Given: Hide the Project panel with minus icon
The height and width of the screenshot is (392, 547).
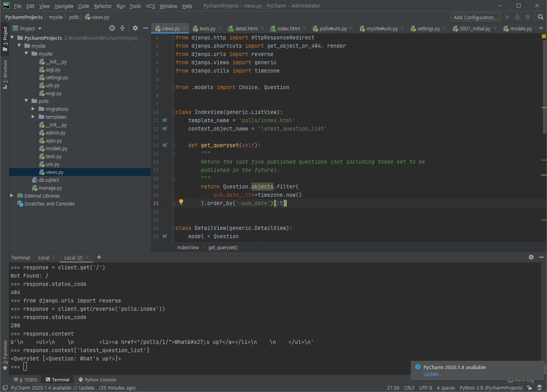Looking at the screenshot, I should click(x=146, y=28).
